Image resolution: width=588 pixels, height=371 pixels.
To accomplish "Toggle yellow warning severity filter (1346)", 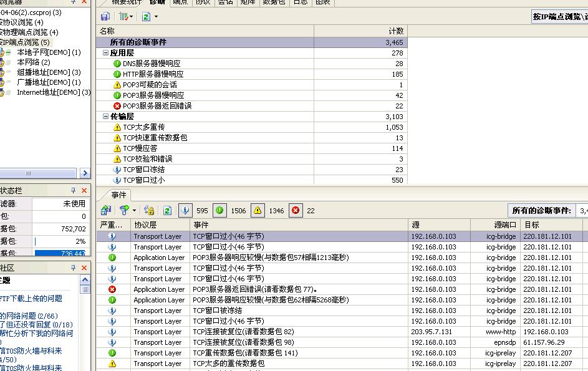I will pyautogui.click(x=258, y=211).
